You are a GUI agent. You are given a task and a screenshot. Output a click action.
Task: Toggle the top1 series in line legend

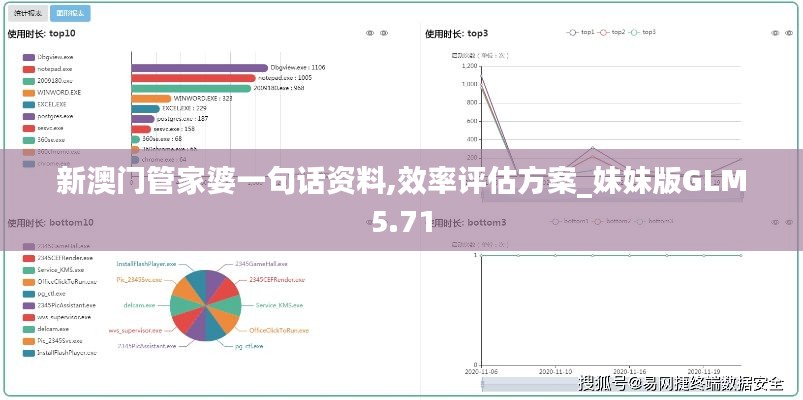point(581,32)
